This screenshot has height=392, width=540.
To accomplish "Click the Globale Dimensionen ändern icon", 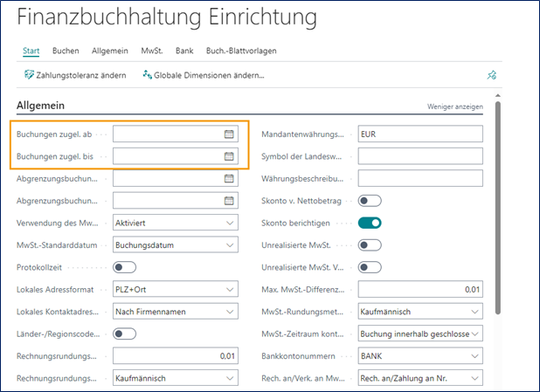I will (148, 75).
